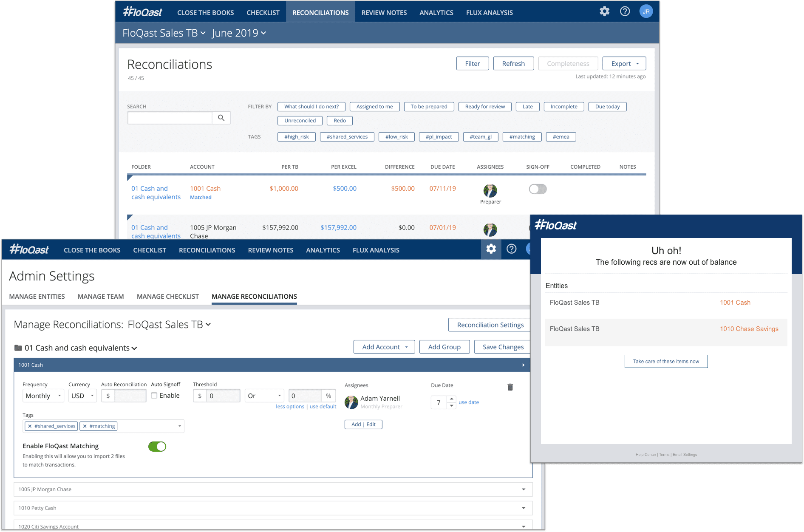Click FloQast logo in email notification
Screen dimensions: 804x532
tap(555, 225)
